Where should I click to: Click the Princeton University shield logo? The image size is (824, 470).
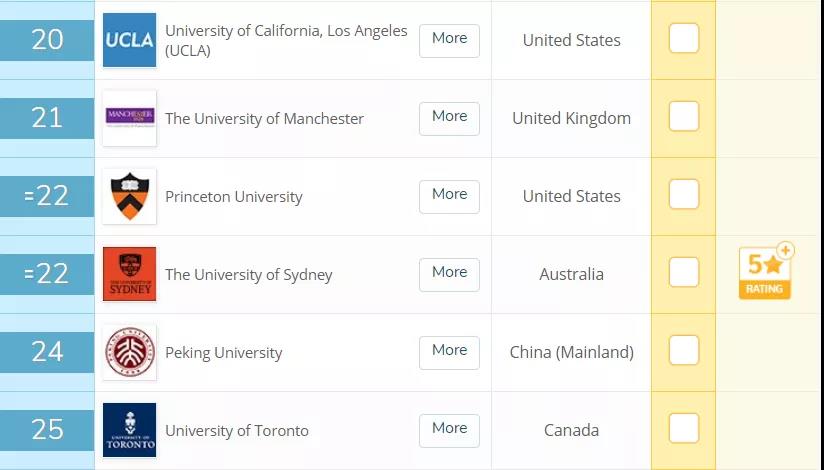coord(130,196)
